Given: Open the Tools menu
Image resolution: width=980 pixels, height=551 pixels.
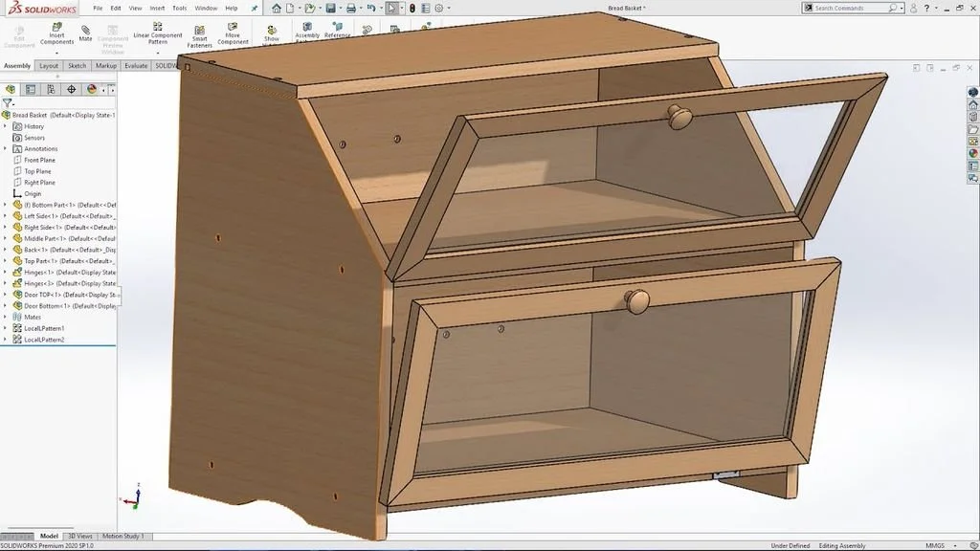Looking at the screenshot, I should [x=178, y=7].
